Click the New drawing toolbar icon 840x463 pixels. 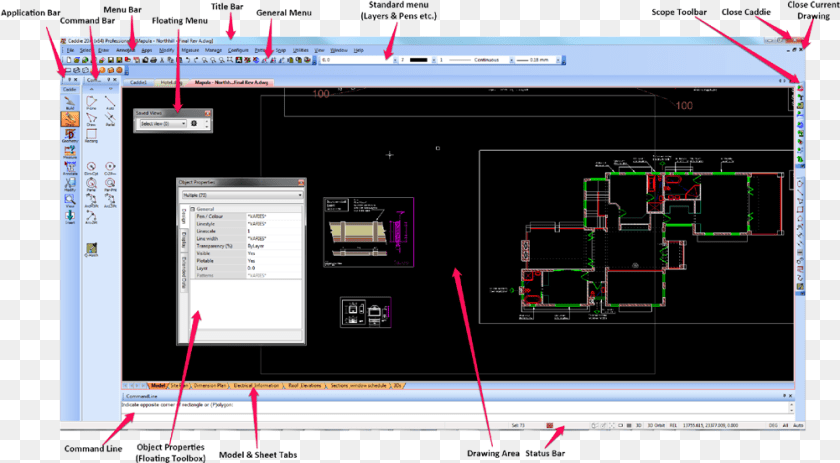pyautogui.click(x=69, y=60)
